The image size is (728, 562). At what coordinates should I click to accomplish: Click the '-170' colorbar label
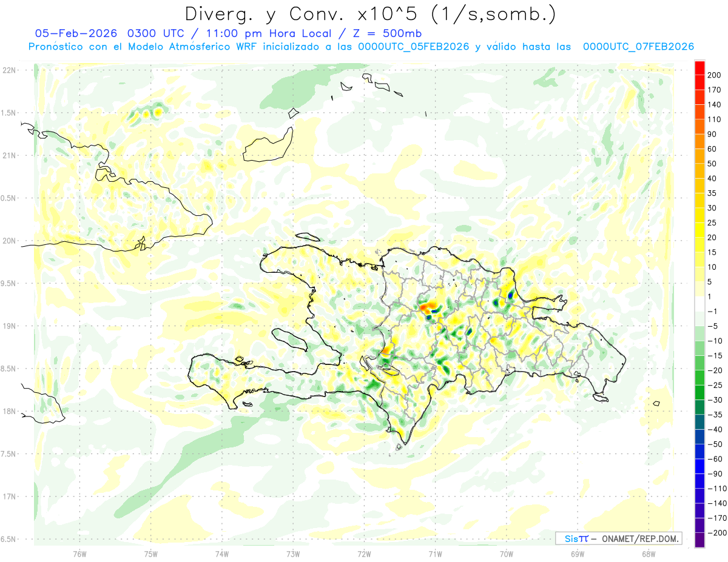coord(718,518)
